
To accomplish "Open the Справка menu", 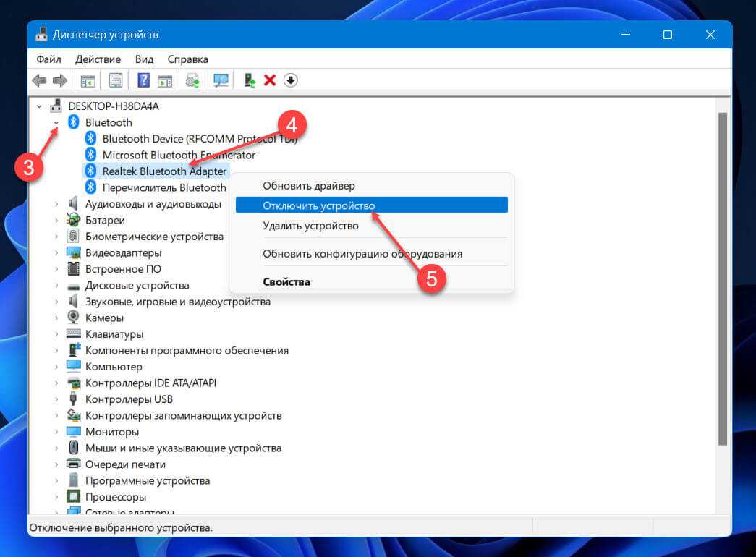I will pos(187,59).
